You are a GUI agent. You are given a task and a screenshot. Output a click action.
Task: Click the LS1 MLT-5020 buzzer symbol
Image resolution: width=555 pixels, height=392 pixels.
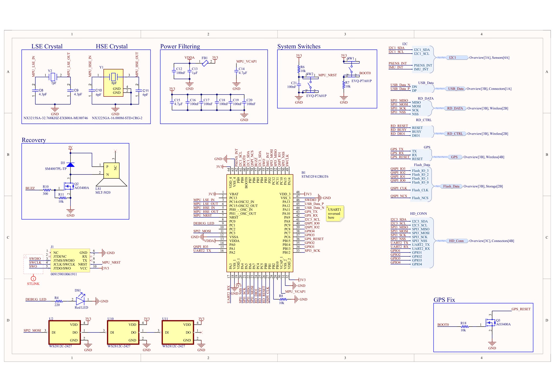pyautogui.click(x=112, y=174)
